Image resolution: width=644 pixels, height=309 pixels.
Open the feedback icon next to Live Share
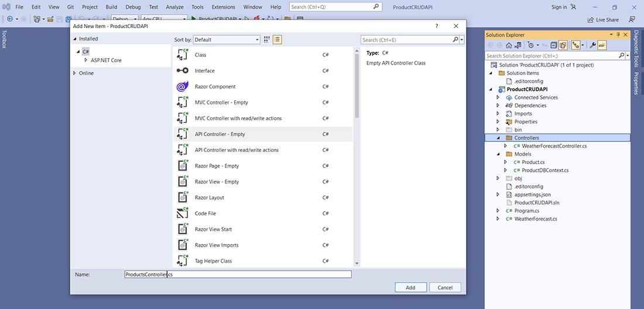tap(632, 19)
